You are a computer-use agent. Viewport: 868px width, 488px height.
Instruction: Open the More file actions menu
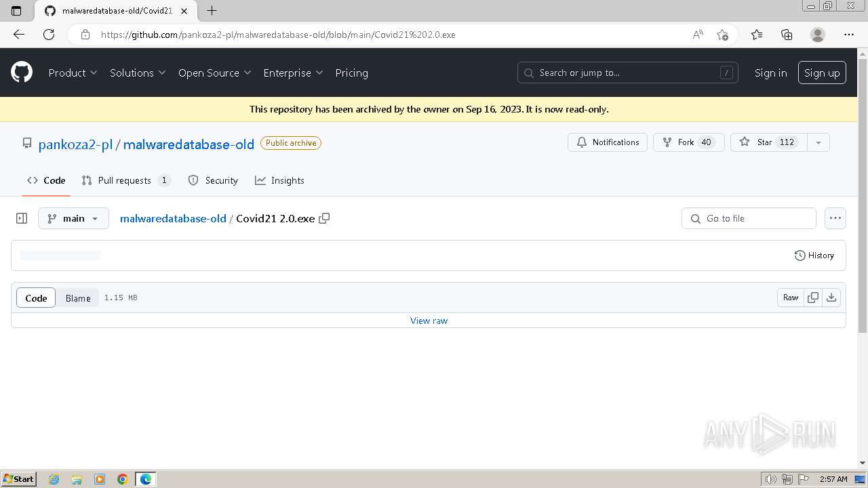835,218
